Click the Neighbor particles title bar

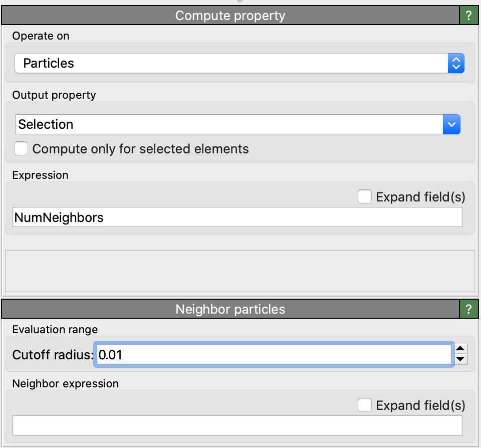click(x=230, y=309)
